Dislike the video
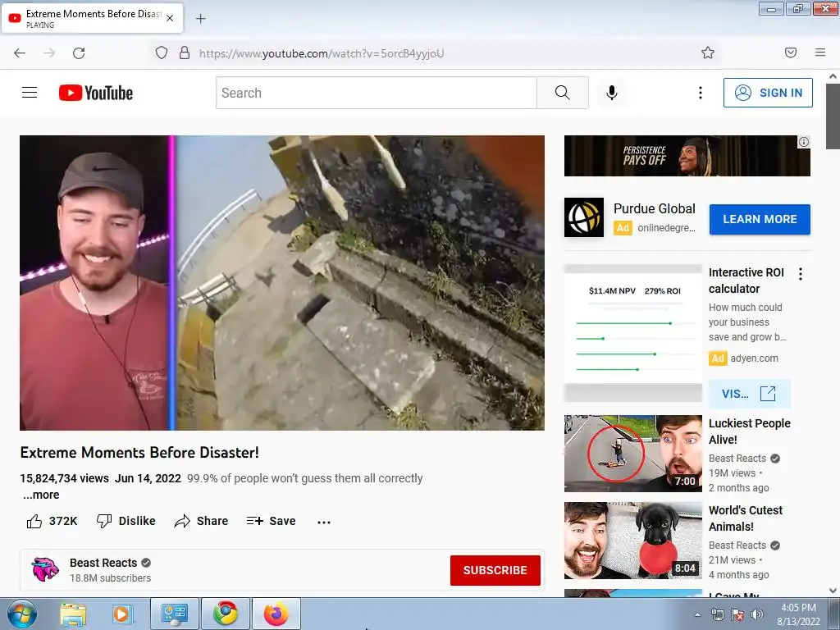This screenshot has height=630, width=840. [x=126, y=521]
